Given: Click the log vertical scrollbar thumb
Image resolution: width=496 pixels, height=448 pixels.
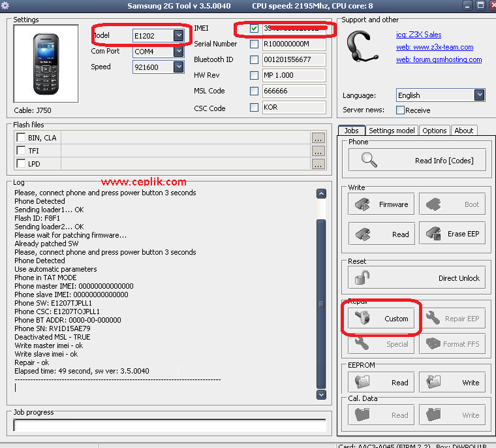Looking at the screenshot, I should [x=321, y=304].
